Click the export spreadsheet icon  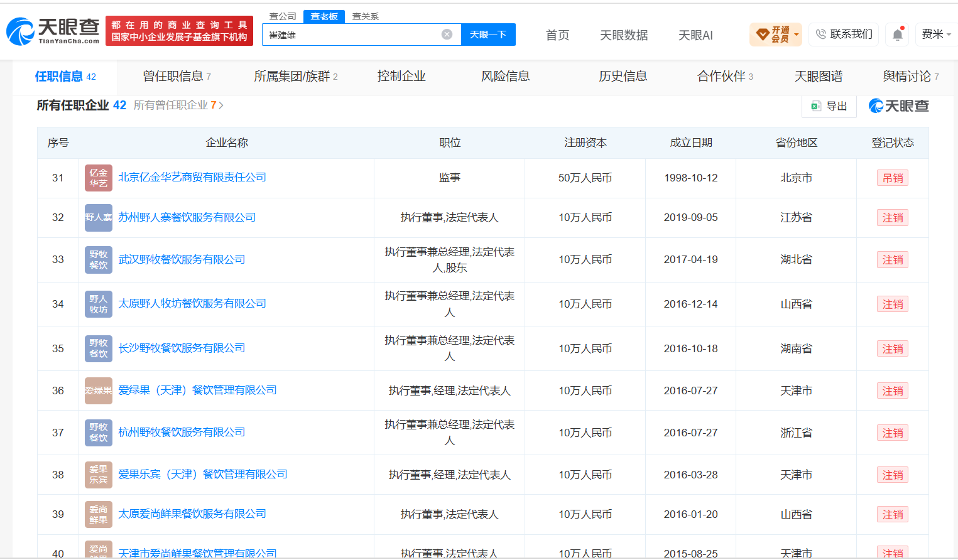(815, 106)
